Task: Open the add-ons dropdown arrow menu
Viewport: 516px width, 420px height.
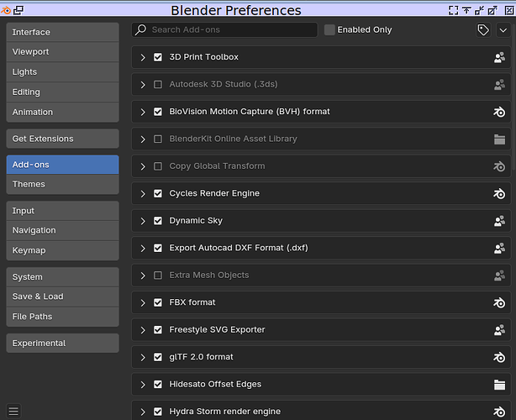Action: [x=503, y=30]
